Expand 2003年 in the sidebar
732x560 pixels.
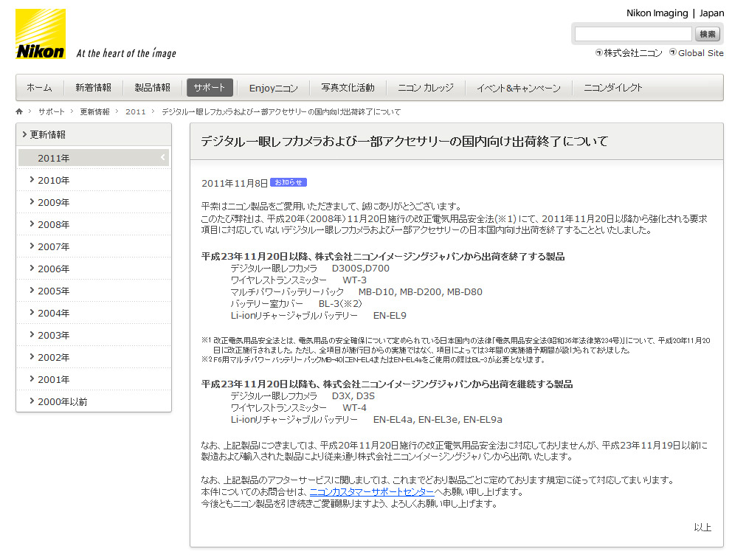coord(94,335)
